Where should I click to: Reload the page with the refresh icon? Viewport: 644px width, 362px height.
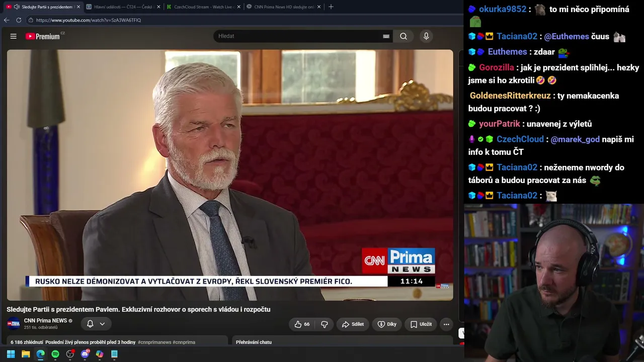pyautogui.click(x=19, y=20)
